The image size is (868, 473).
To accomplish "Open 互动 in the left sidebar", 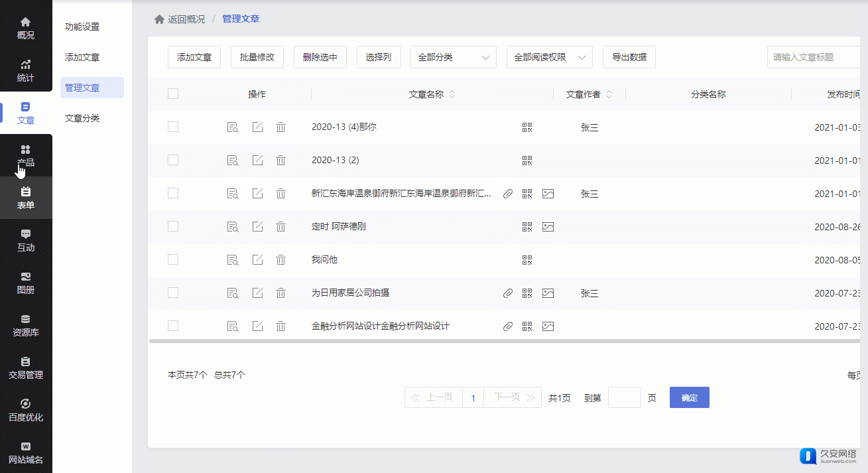I will (26, 241).
